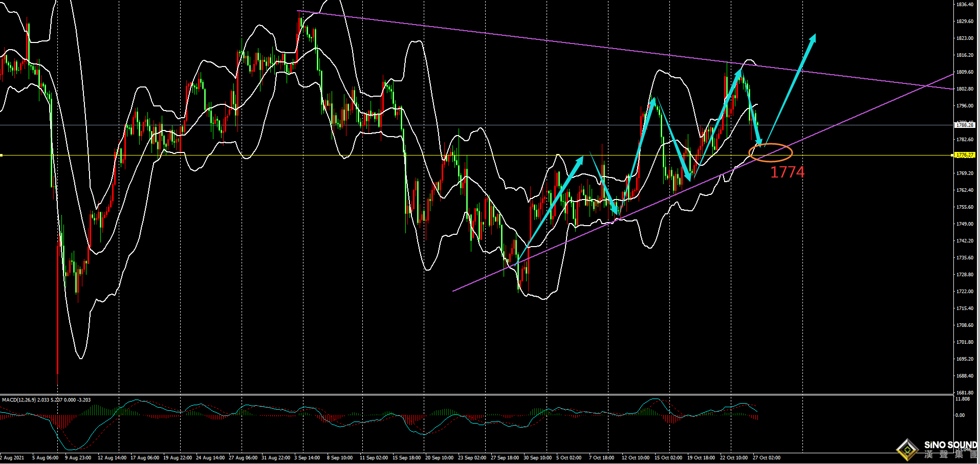Viewport: 980px width, 464px height.
Task: Select the yellow 1776.27 price tag
Action: pos(965,155)
